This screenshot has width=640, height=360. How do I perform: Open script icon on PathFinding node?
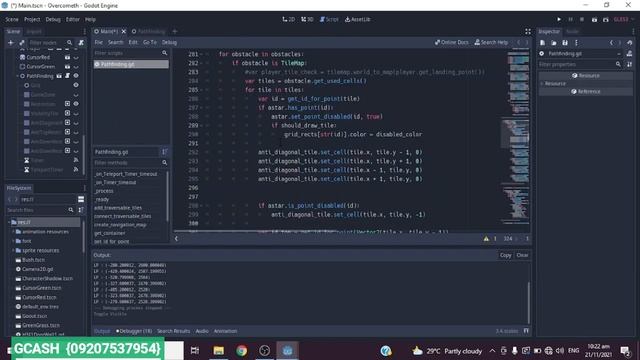tap(67, 76)
